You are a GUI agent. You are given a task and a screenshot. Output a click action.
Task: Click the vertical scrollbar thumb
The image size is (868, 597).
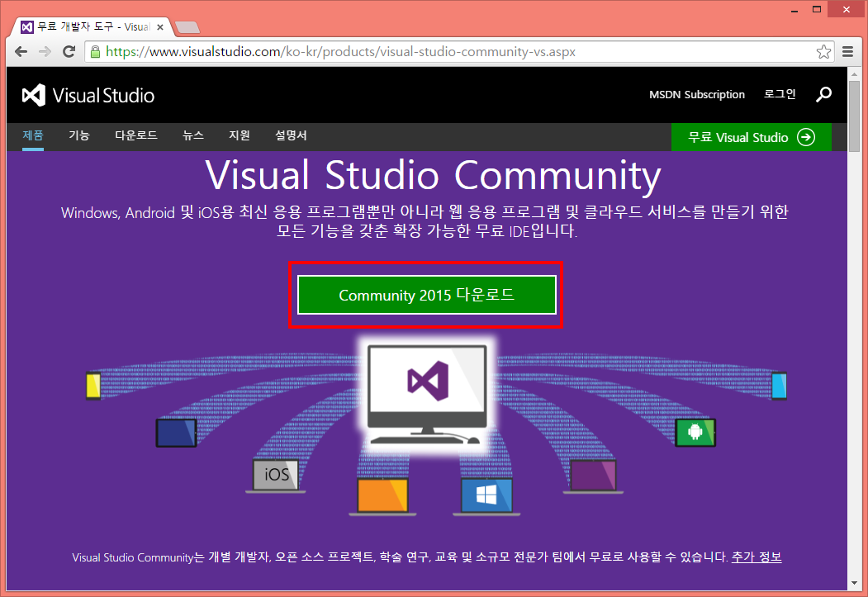854,115
